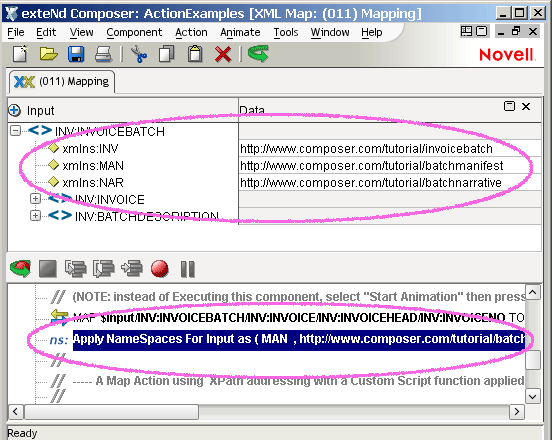Click the Novell logo
This screenshot has height=440, width=552.
point(507,55)
